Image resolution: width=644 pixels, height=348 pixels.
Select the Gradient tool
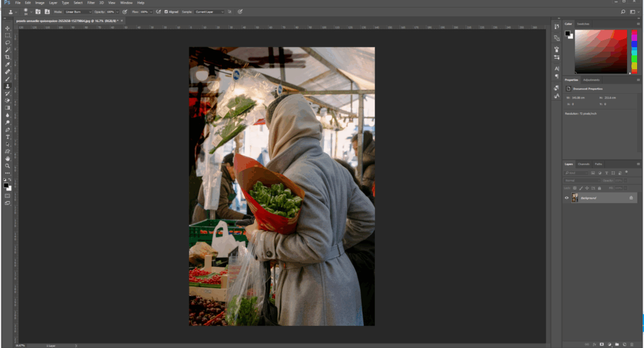click(8, 108)
